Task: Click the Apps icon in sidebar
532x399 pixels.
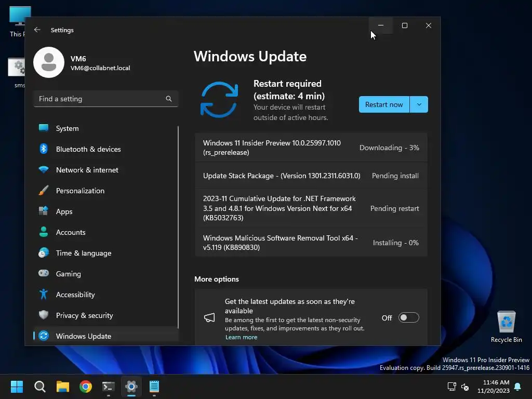Action: pos(44,211)
